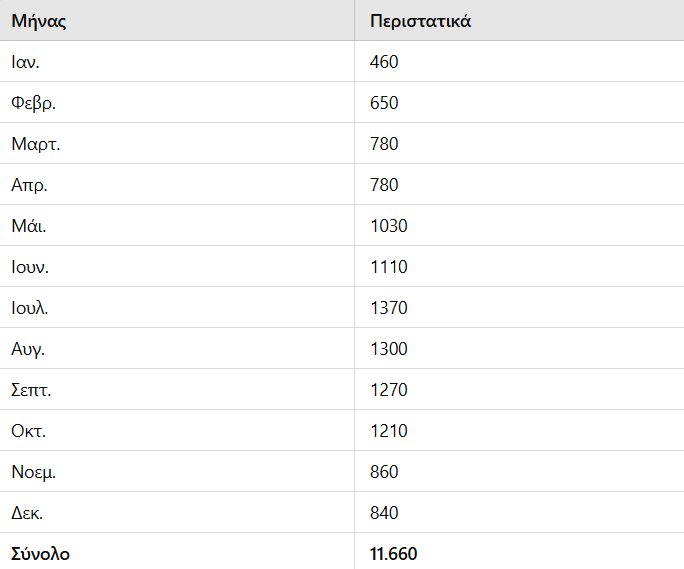
Task: Click the value 1110 cell
Action: (519, 267)
